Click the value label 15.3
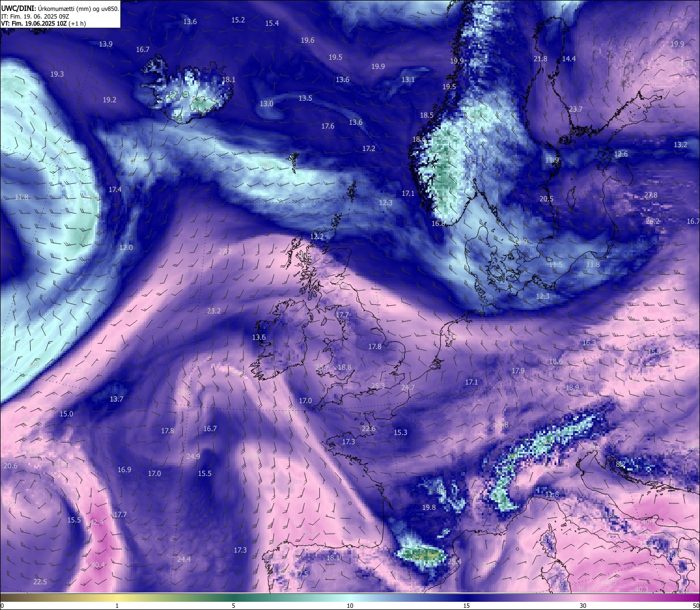Image resolution: width=700 pixels, height=610 pixels. 400,432
